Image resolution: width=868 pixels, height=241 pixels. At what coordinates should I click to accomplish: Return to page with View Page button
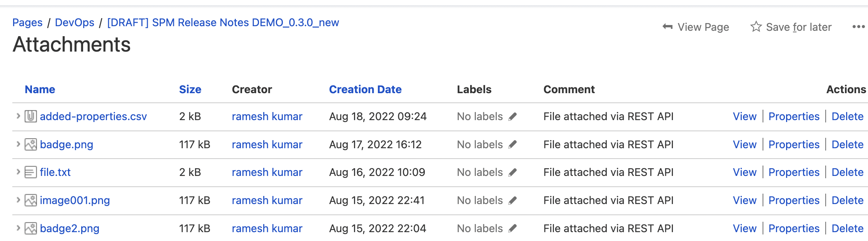696,27
